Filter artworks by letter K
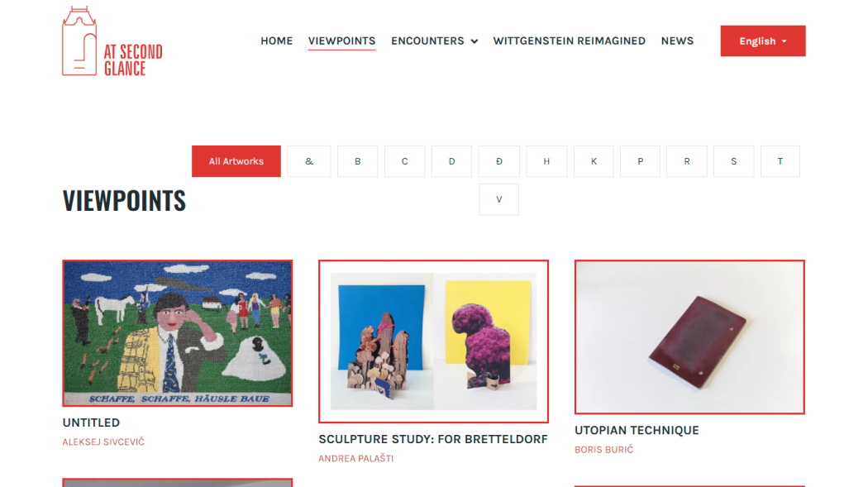 coord(594,161)
